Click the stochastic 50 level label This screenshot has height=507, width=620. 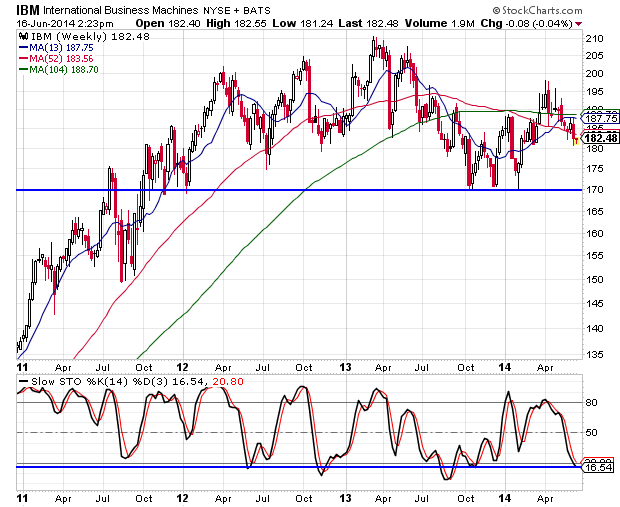coord(591,433)
